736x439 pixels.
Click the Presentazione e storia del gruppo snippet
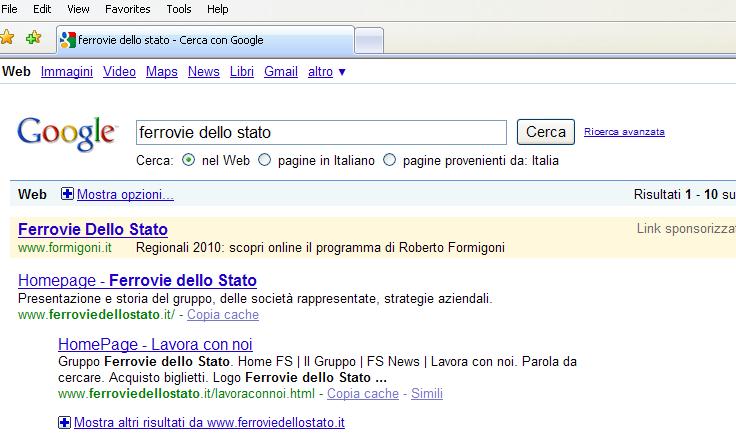(255, 299)
